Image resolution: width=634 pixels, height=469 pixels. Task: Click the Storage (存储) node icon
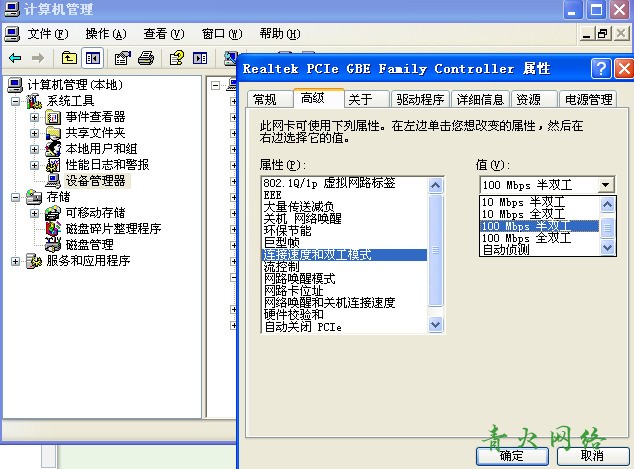point(34,197)
